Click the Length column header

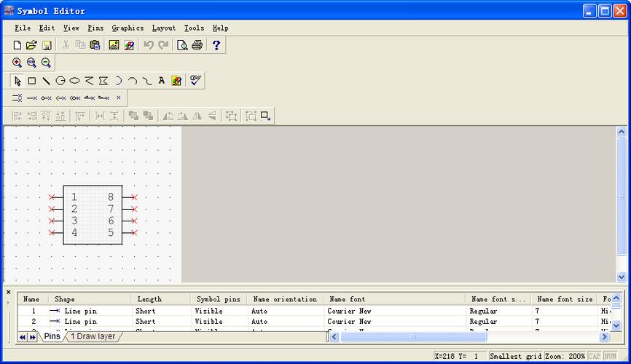tap(161, 298)
